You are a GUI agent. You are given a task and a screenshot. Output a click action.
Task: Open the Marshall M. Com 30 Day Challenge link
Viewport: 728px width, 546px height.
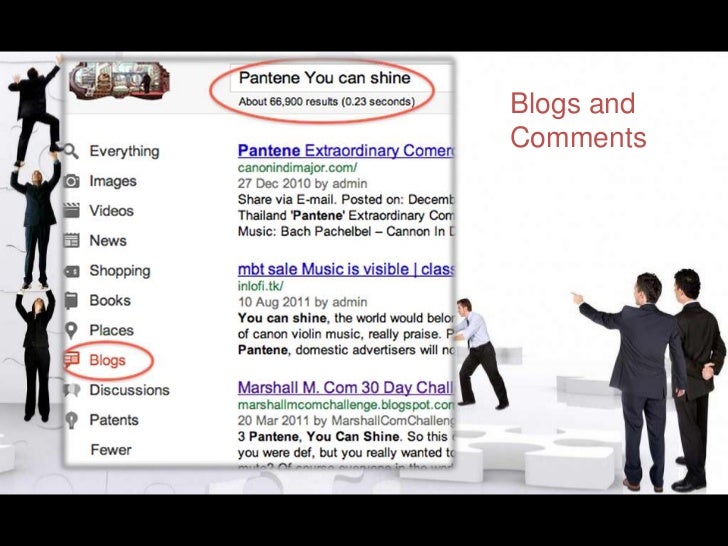click(x=345, y=387)
